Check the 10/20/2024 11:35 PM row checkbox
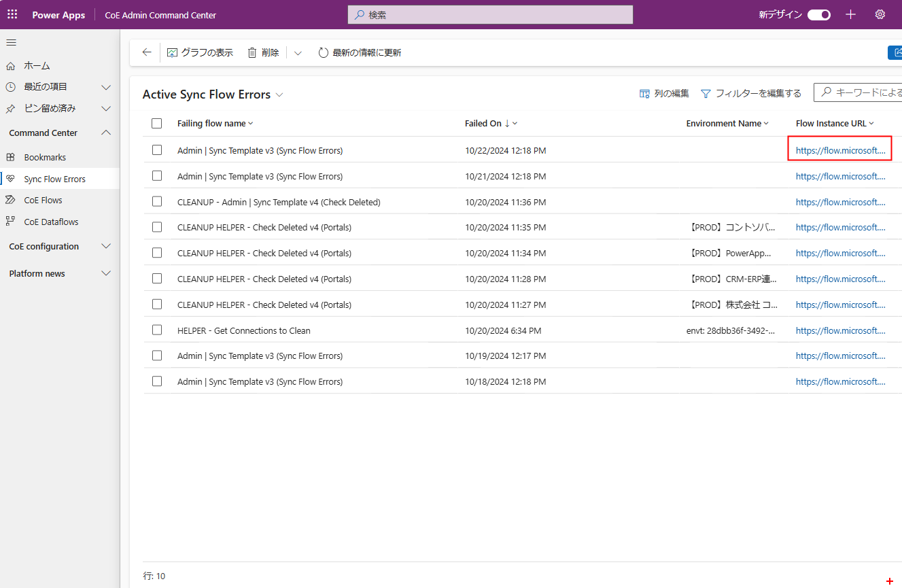The image size is (902, 588). (157, 227)
